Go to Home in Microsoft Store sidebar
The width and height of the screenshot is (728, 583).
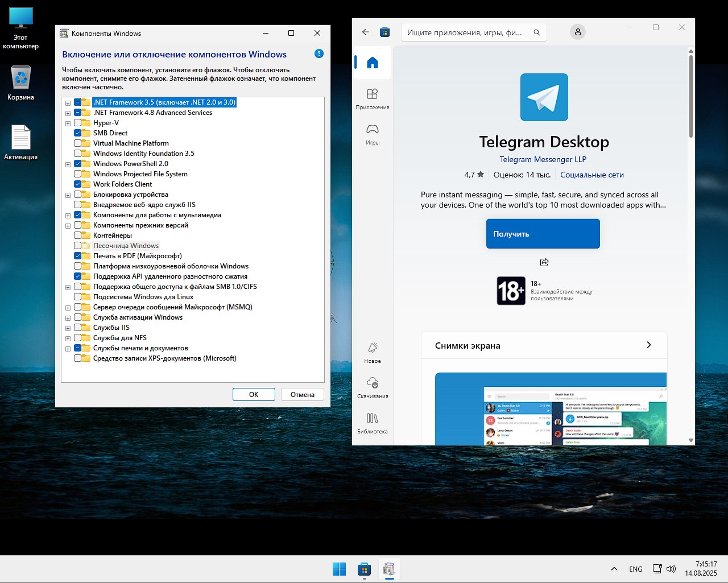[x=373, y=63]
